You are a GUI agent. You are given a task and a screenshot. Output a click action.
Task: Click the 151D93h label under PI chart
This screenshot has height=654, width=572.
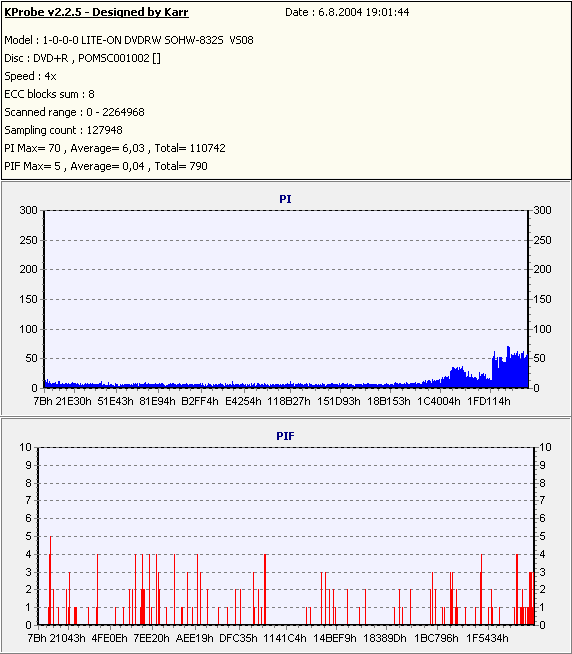click(339, 401)
